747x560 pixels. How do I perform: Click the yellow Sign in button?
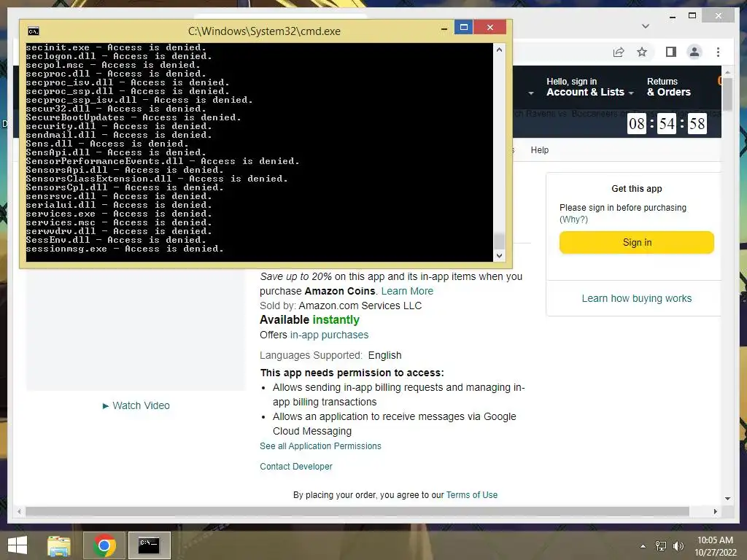[x=637, y=242]
